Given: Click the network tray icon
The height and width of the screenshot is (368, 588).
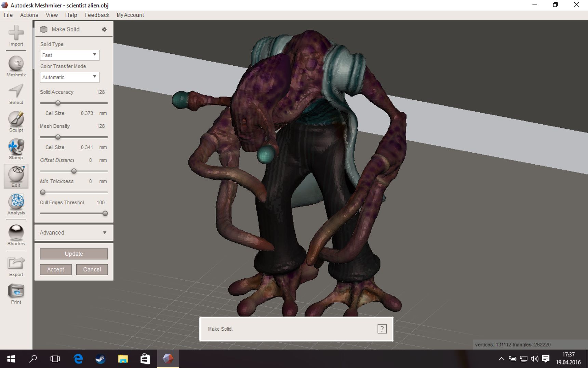Looking at the screenshot, I should pyautogui.click(x=524, y=359).
